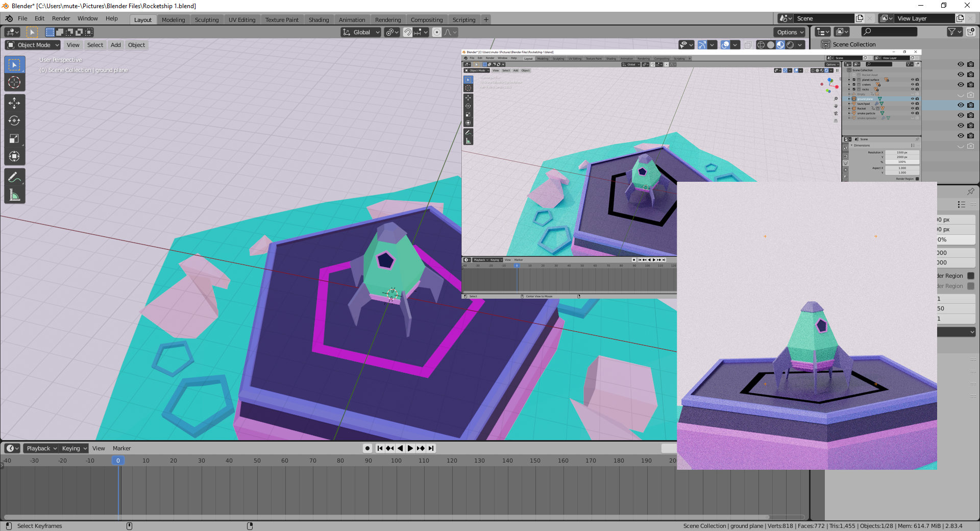Choose the Set New Selection mode icon
This screenshot has height=531, width=980.
pos(50,32)
